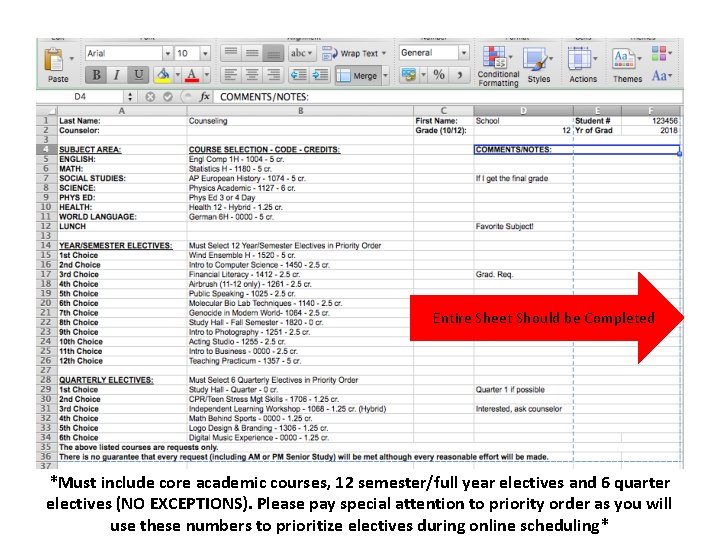Apply currency number format icon
This screenshot has width=720, height=540.
click(408, 74)
